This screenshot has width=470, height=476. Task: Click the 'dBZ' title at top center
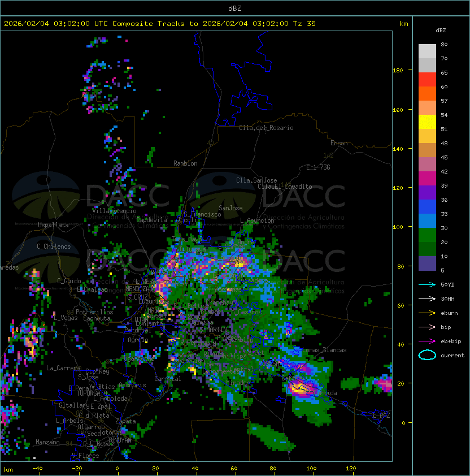tap(235, 8)
